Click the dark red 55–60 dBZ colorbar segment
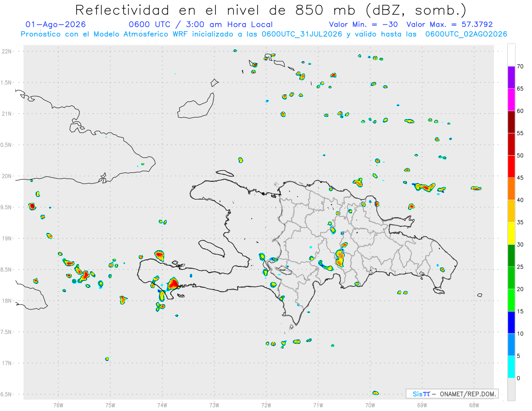 click(x=511, y=122)
